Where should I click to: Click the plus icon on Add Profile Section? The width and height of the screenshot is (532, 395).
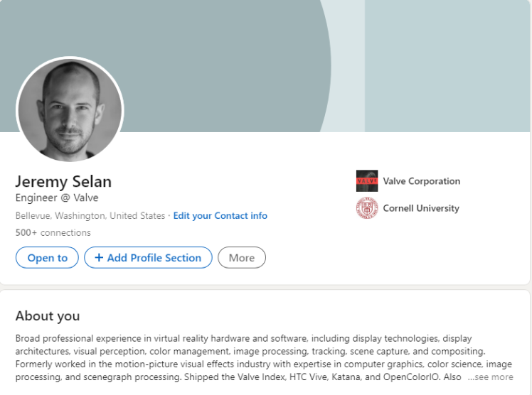99,258
